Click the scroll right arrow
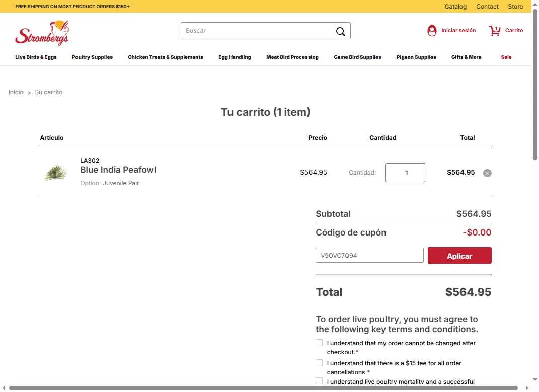Viewport: 539px width, 392px height. coord(526,388)
